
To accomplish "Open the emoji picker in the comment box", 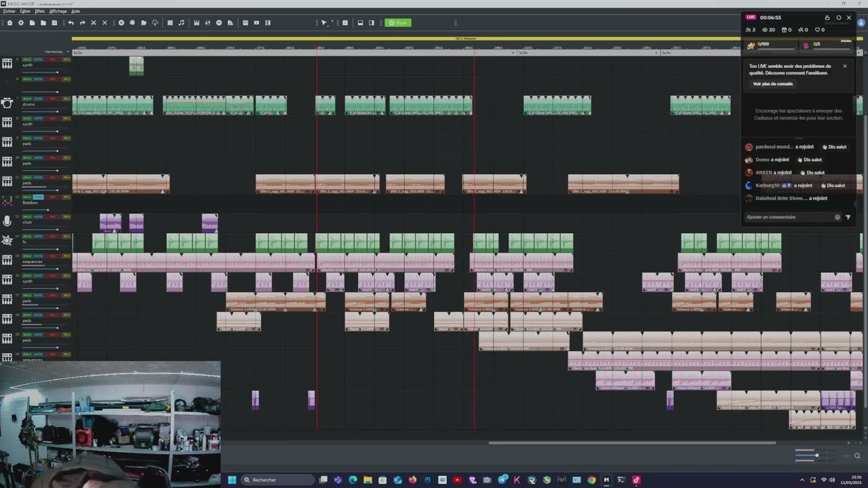I will 837,217.
